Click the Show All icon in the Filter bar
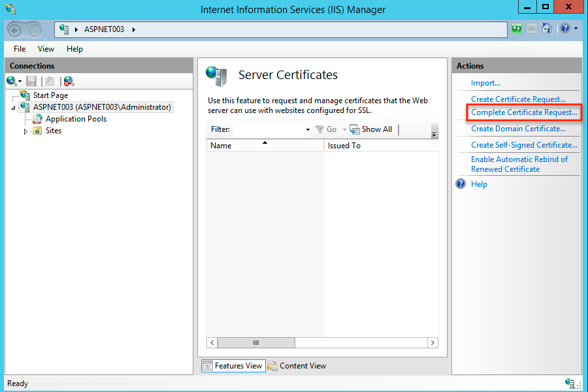This screenshot has height=392, width=588. (x=354, y=129)
